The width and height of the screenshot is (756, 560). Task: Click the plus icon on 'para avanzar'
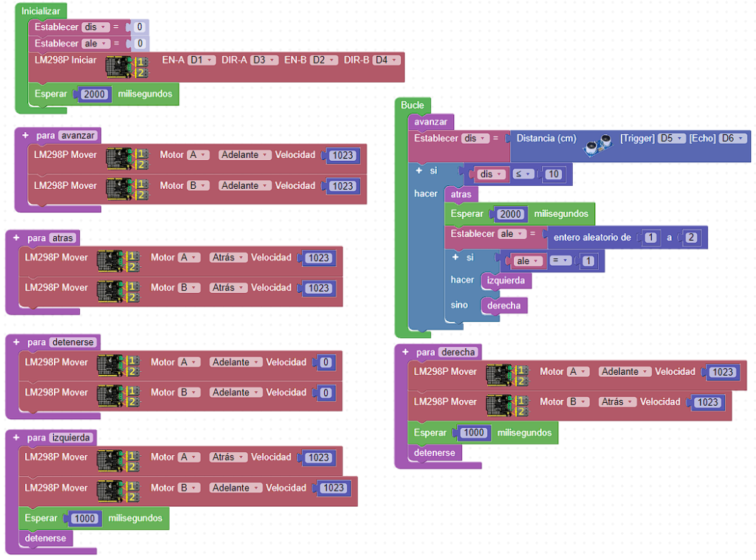[25, 135]
